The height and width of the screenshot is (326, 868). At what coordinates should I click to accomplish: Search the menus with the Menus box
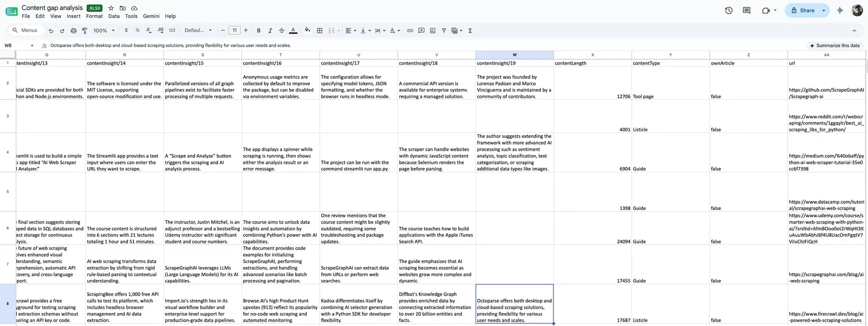click(25, 30)
